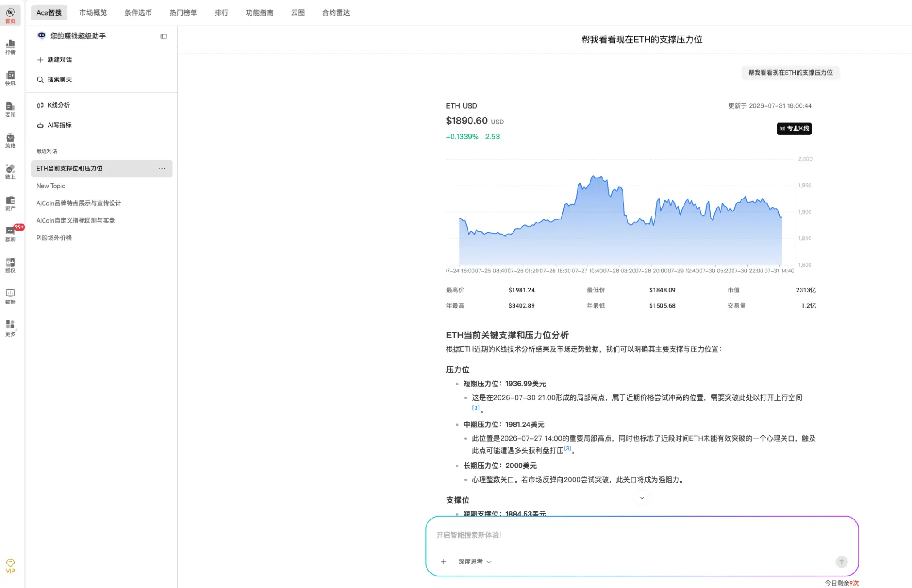This screenshot has width=912, height=588.
Task: Click the 交易量 1.2亿 value
Action: point(809,306)
